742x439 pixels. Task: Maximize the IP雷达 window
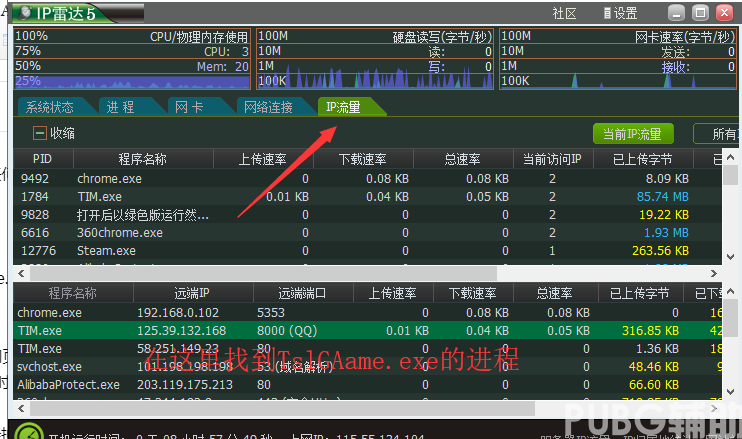(700, 13)
